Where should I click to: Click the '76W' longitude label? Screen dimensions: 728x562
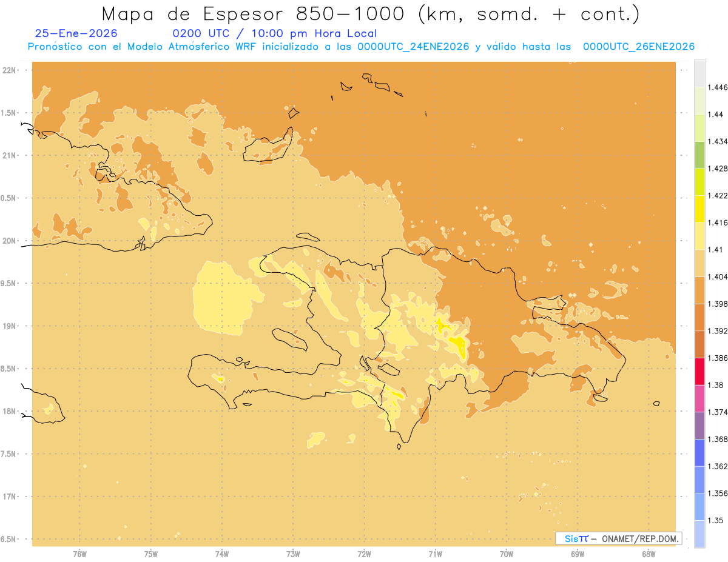79,554
